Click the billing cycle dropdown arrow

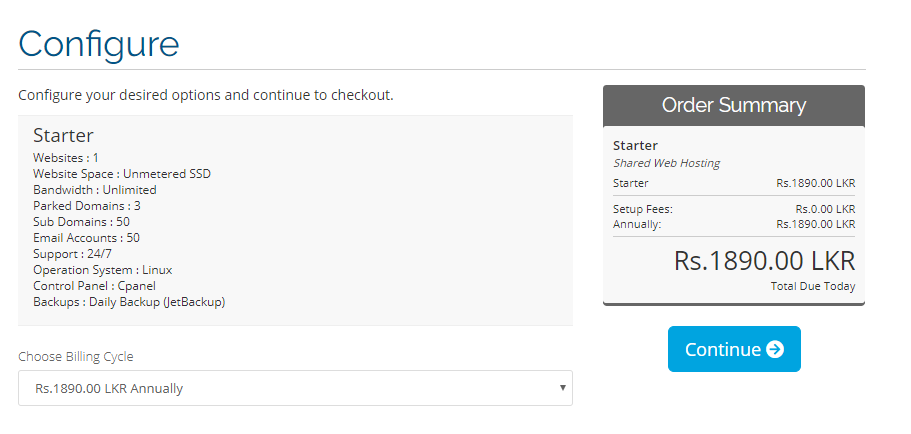point(563,388)
